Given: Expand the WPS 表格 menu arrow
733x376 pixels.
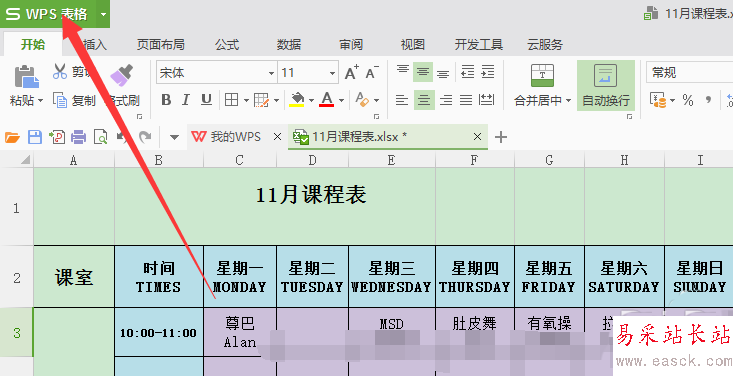Looking at the screenshot, I should (x=103, y=14).
